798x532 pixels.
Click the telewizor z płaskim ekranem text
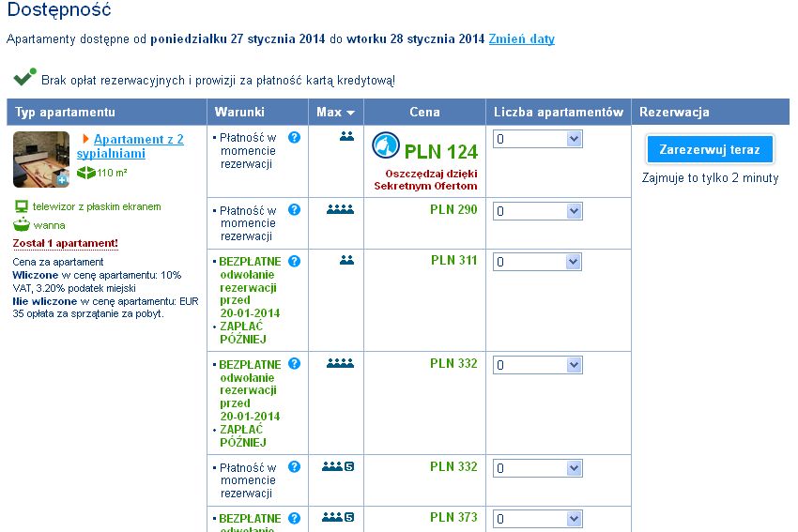click(97, 206)
